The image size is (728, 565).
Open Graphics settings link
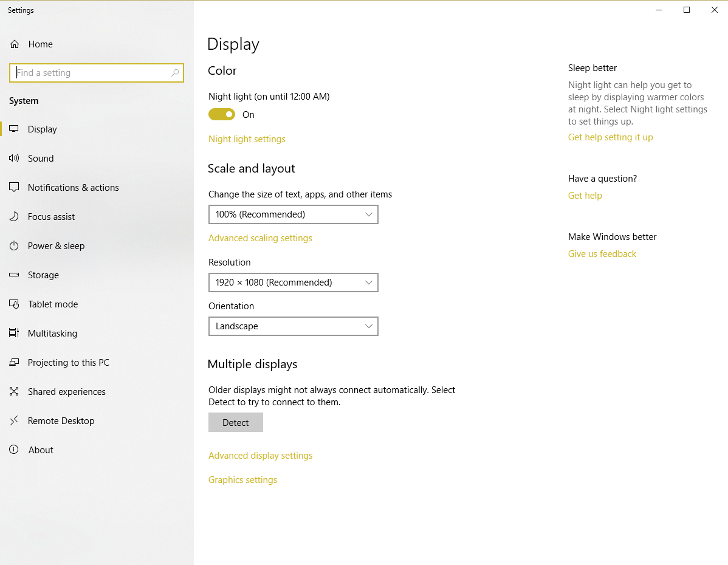pyautogui.click(x=243, y=480)
